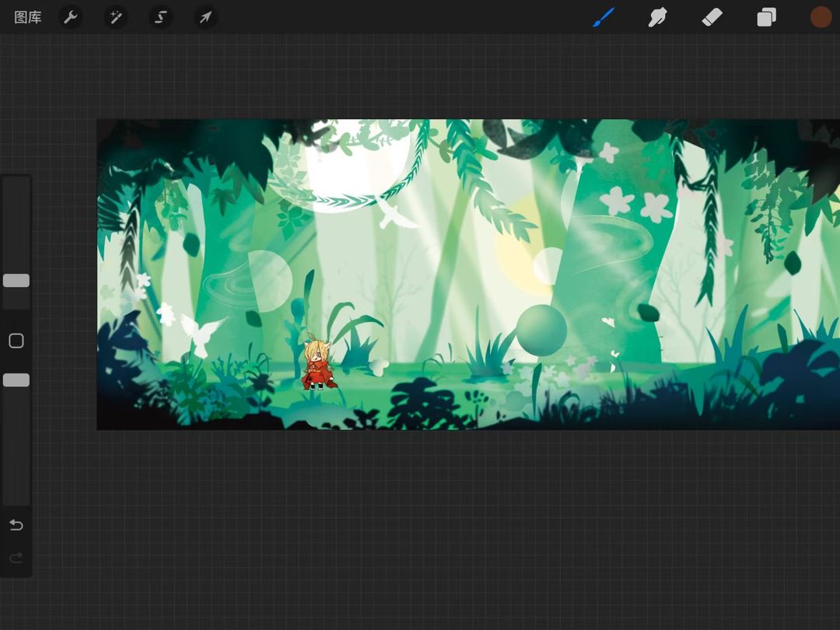
Task: Open the brown active color swatch
Action: point(821,17)
